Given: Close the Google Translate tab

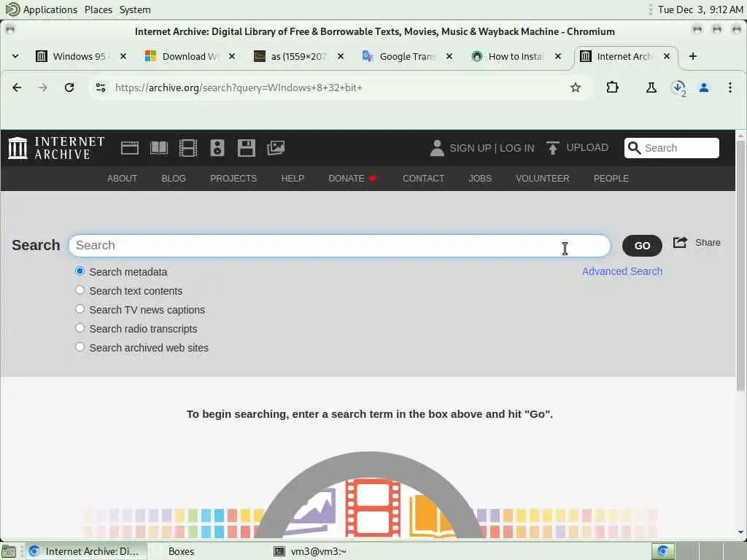Looking at the screenshot, I should [449, 56].
